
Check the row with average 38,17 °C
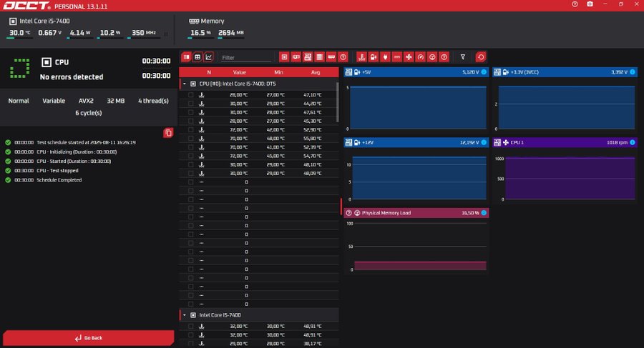point(190,344)
